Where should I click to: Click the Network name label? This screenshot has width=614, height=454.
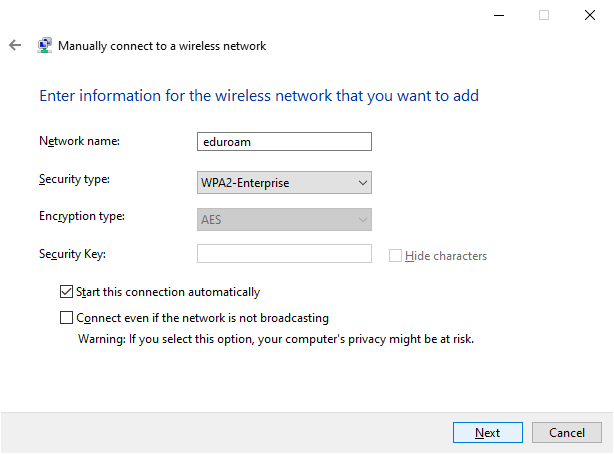click(x=79, y=141)
